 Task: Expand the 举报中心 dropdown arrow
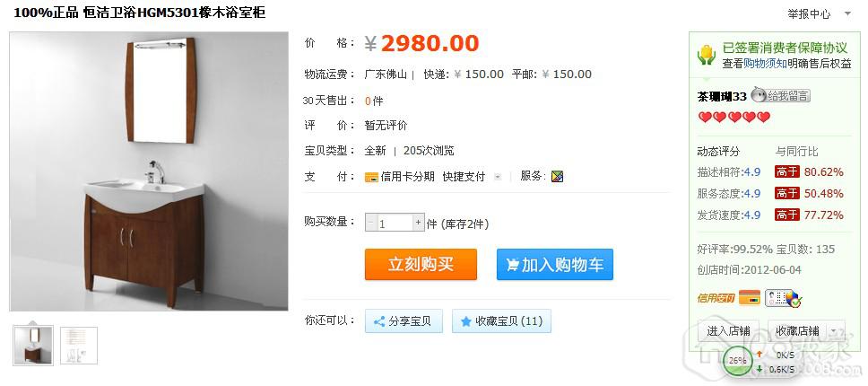(847, 13)
